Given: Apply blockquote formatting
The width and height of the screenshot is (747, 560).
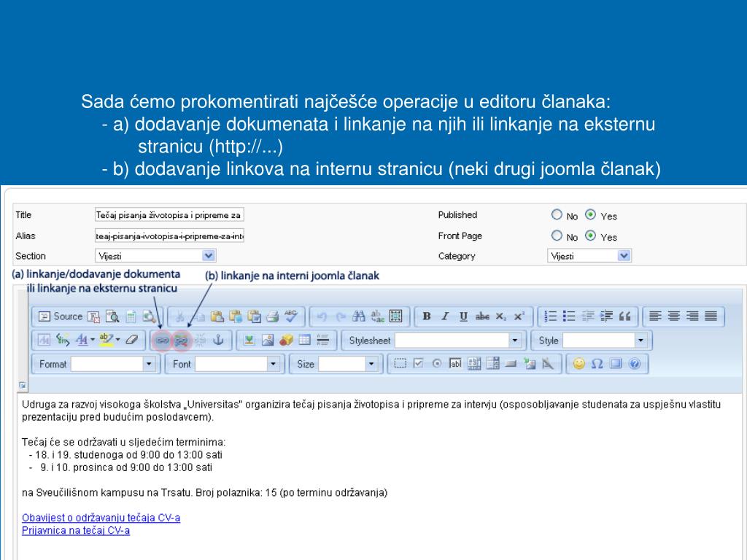Looking at the screenshot, I should click(624, 316).
